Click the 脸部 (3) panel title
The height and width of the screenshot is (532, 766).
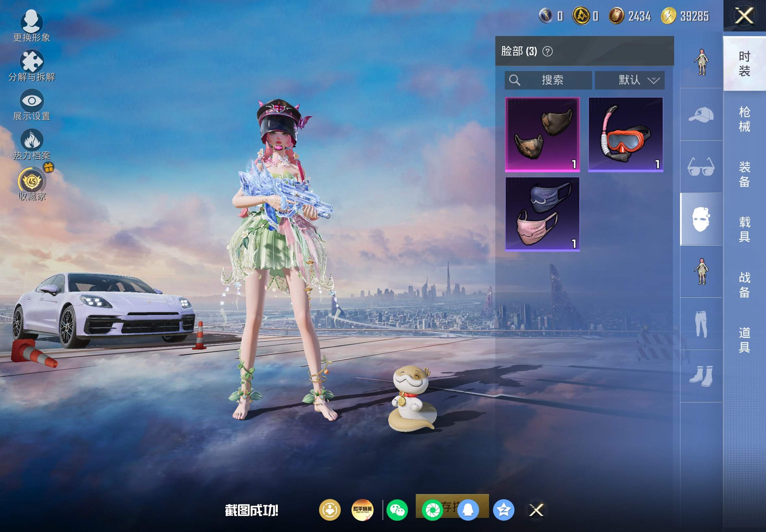pyautogui.click(x=519, y=51)
